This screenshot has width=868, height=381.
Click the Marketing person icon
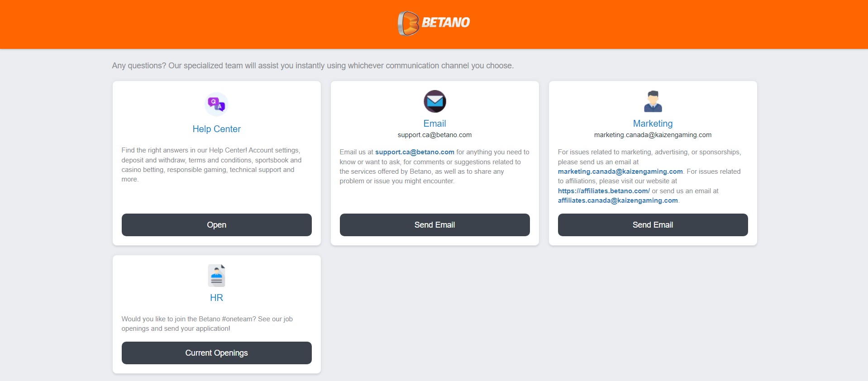tap(653, 101)
